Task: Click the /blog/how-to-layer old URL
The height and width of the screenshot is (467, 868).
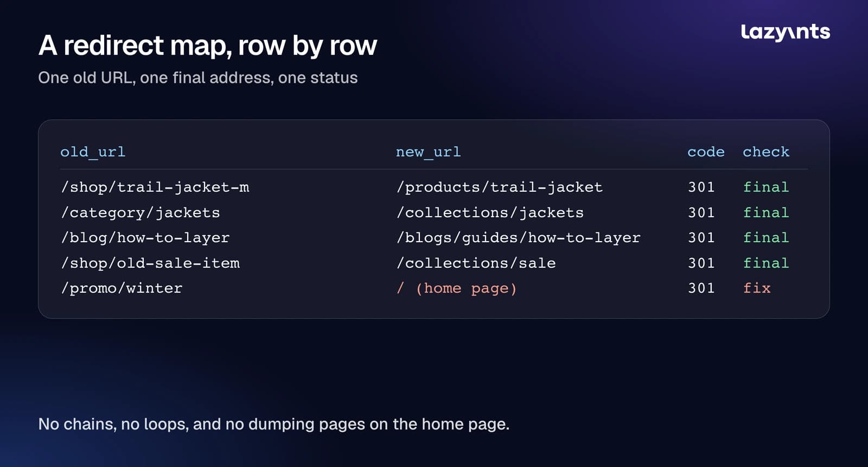Action: coord(145,238)
